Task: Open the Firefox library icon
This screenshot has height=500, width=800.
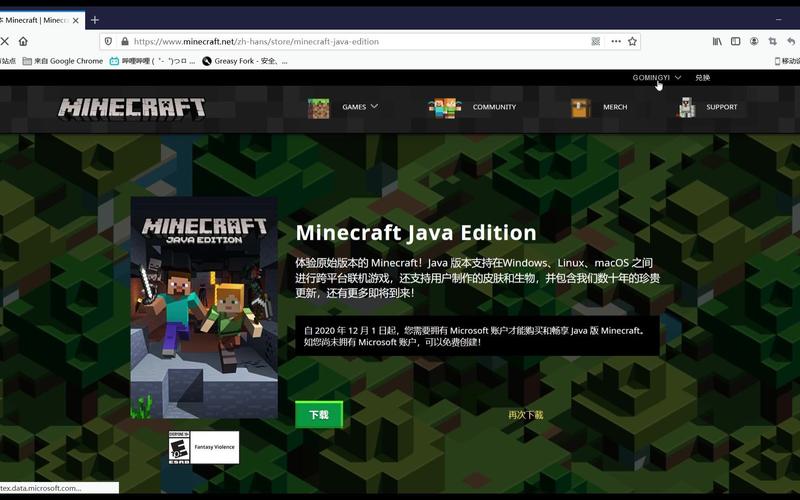Action: [x=717, y=41]
